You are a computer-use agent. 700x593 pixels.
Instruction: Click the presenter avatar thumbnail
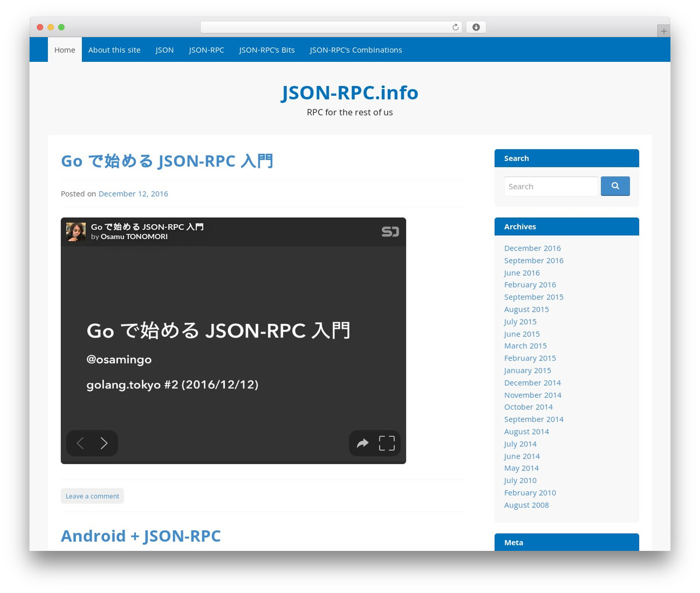[76, 232]
